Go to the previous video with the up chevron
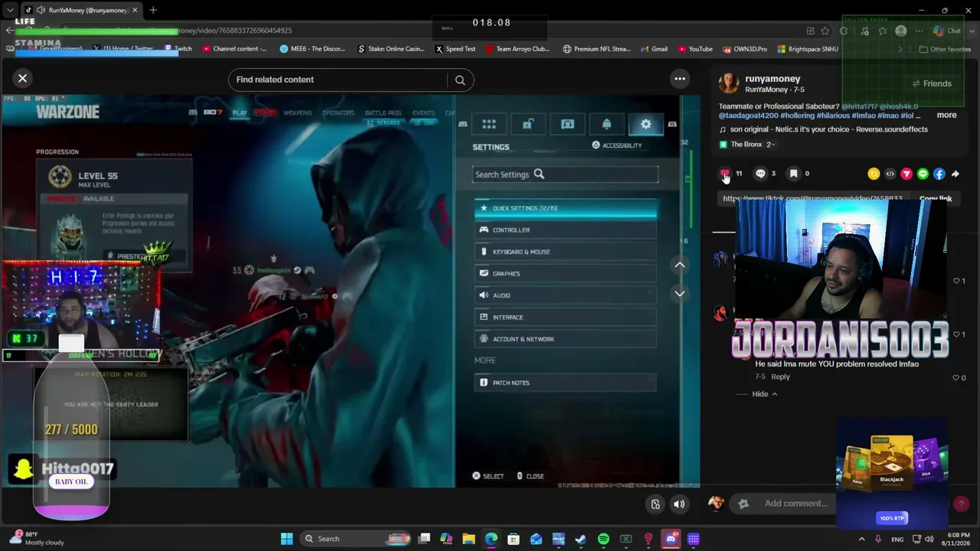980x551 pixels. (x=679, y=265)
